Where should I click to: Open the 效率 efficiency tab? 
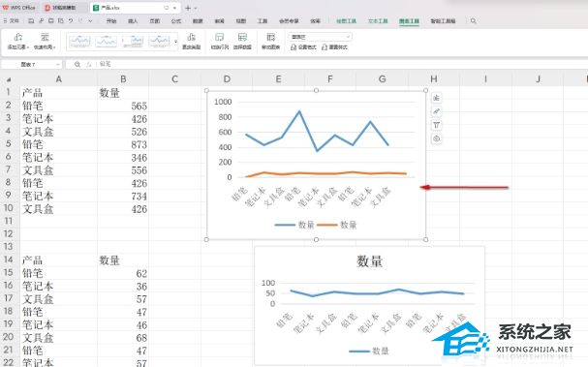coord(316,21)
